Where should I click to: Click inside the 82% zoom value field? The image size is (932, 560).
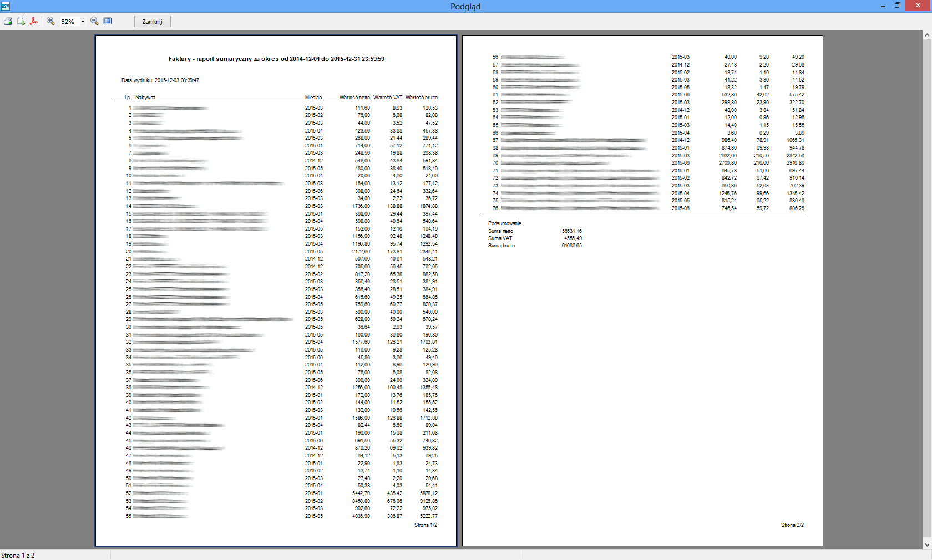pyautogui.click(x=68, y=22)
